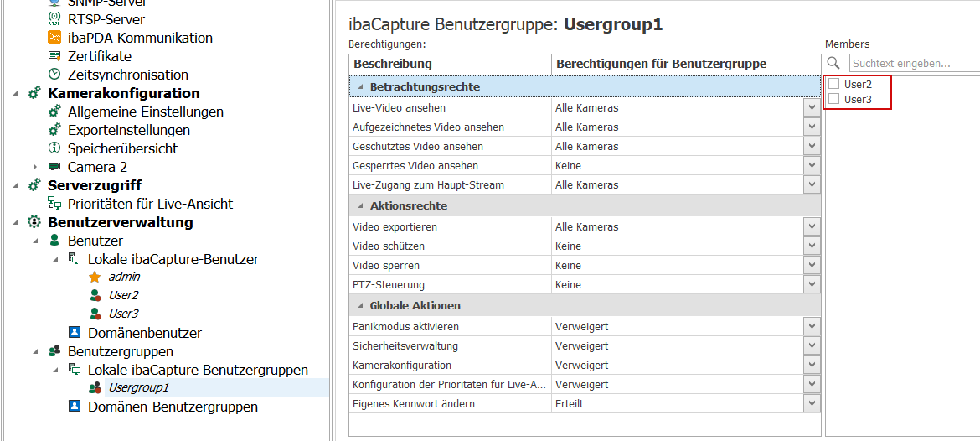980x441 pixels.
Task: Click the Speicherübersicht info icon
Action: pyautogui.click(x=54, y=148)
